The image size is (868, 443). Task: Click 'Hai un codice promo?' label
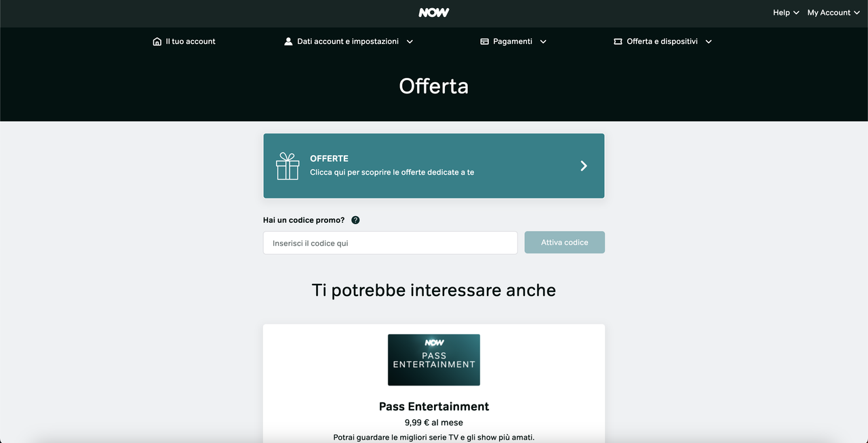[x=304, y=220]
